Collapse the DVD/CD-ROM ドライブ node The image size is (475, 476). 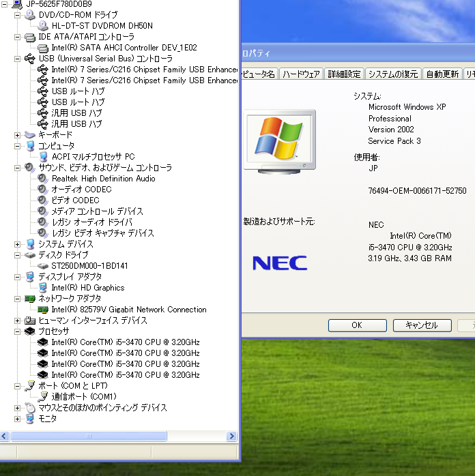click(x=17, y=15)
